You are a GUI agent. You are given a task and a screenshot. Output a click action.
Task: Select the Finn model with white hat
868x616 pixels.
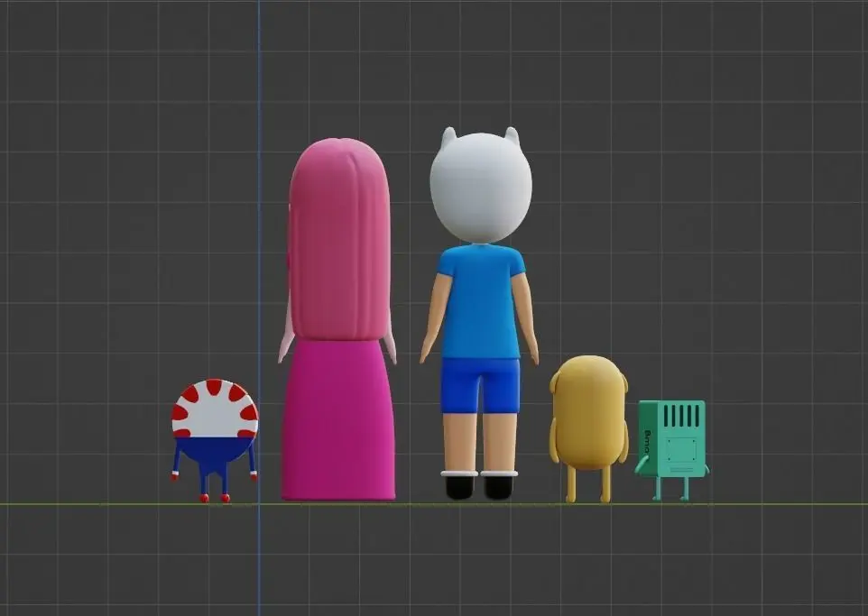479,313
